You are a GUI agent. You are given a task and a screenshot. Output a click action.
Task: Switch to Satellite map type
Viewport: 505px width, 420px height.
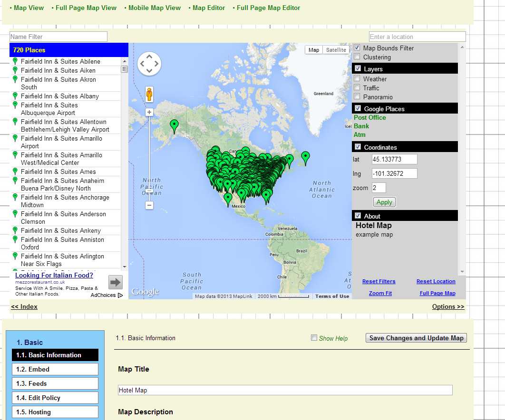click(x=336, y=50)
